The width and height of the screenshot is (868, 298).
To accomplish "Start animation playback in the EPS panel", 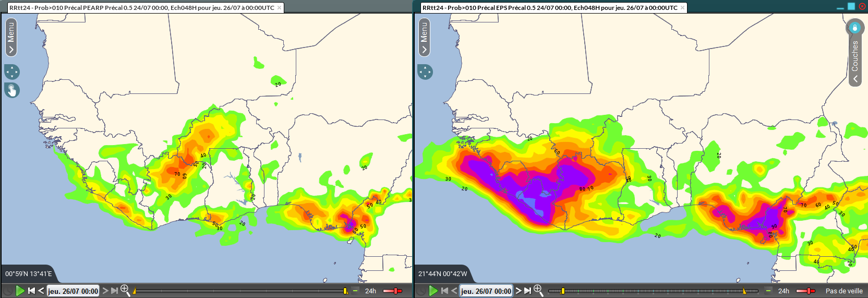I will (433, 291).
